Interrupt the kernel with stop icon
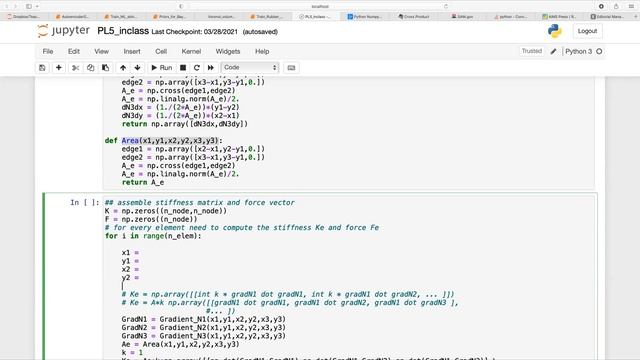 (x=183, y=68)
